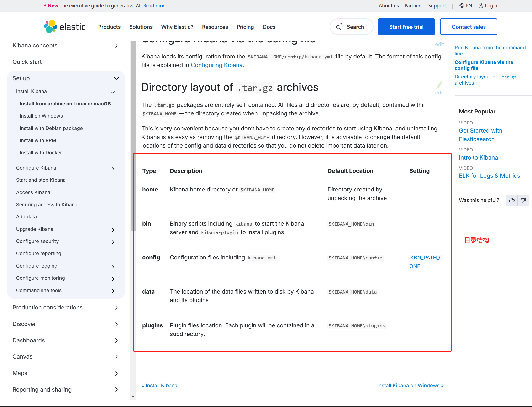Click the thumbs up helpful icon
The width and height of the screenshot is (532, 407).
click(x=512, y=200)
